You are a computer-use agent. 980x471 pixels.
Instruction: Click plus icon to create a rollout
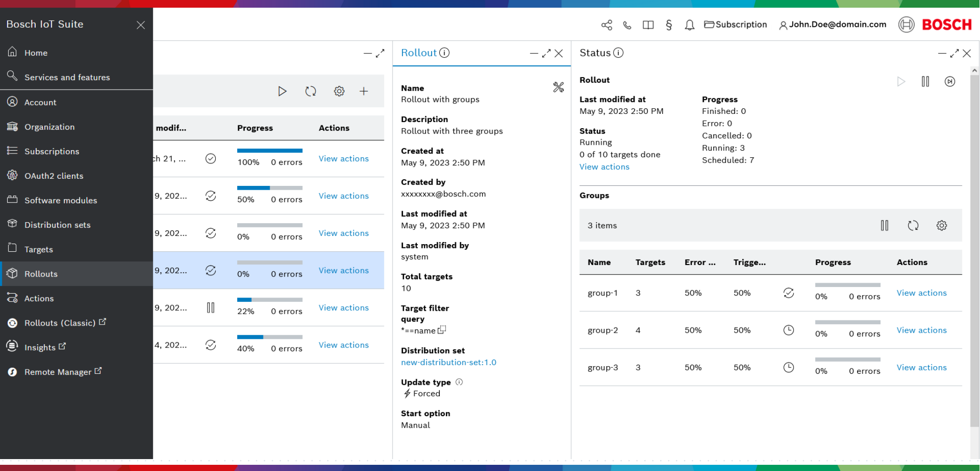point(364,91)
